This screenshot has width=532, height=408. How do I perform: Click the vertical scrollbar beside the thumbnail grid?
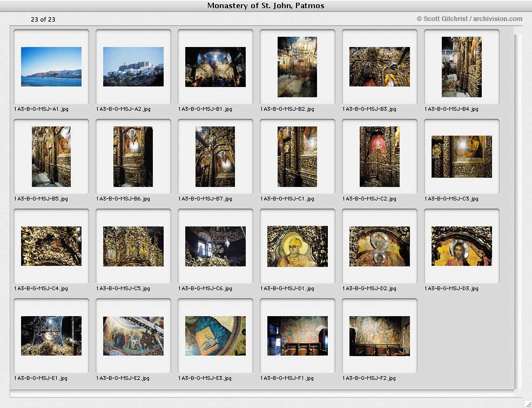[518, 211]
